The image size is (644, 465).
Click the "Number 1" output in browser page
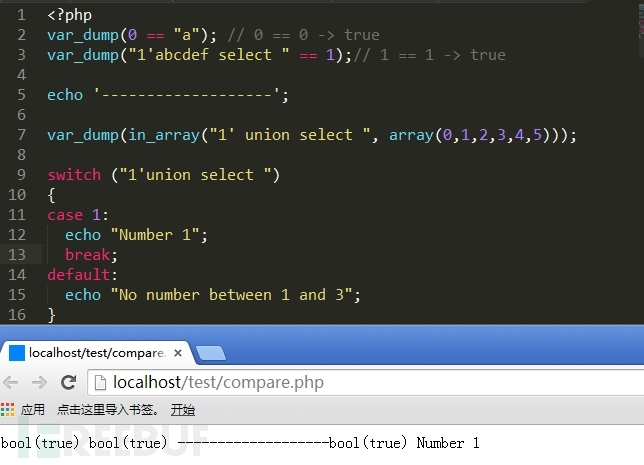448,443
